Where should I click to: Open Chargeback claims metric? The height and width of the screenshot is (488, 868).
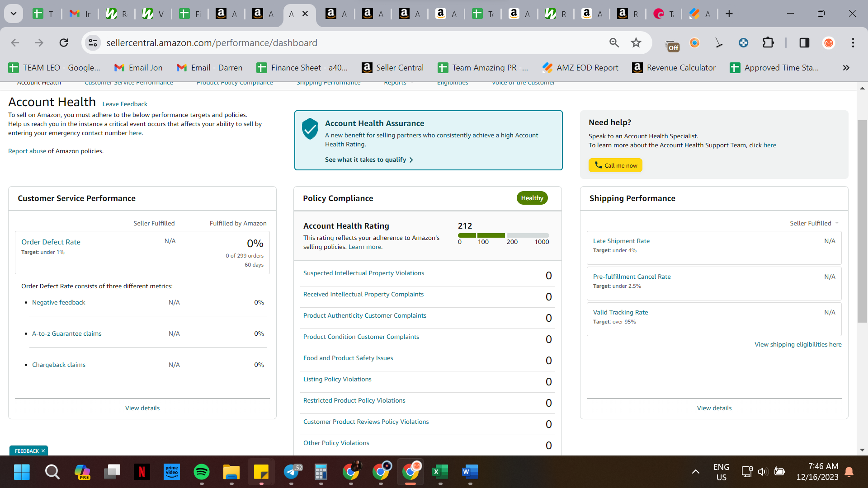(x=58, y=365)
